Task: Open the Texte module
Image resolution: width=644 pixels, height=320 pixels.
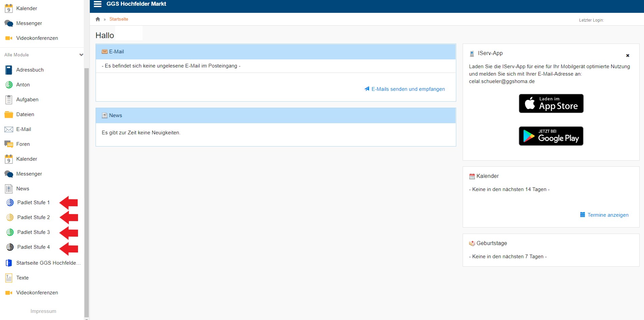Action: (x=22, y=278)
